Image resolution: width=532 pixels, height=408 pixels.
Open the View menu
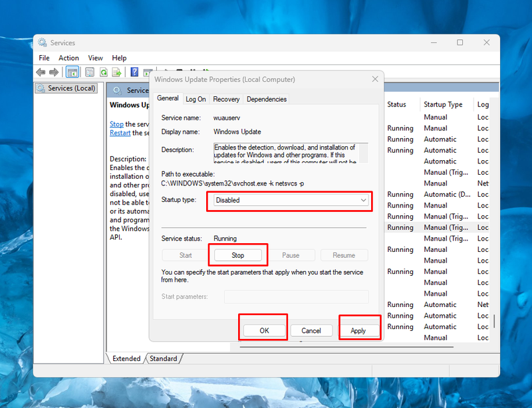pos(95,58)
